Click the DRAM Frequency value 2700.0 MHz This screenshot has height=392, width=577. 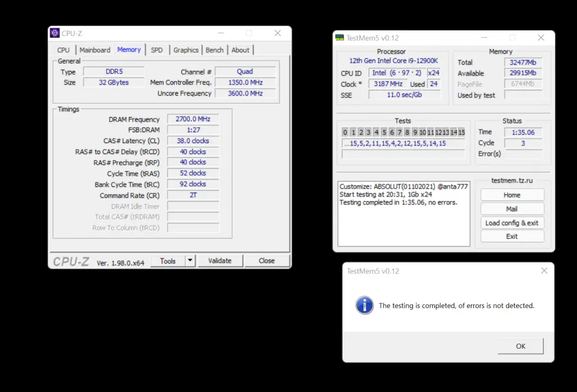click(x=193, y=119)
